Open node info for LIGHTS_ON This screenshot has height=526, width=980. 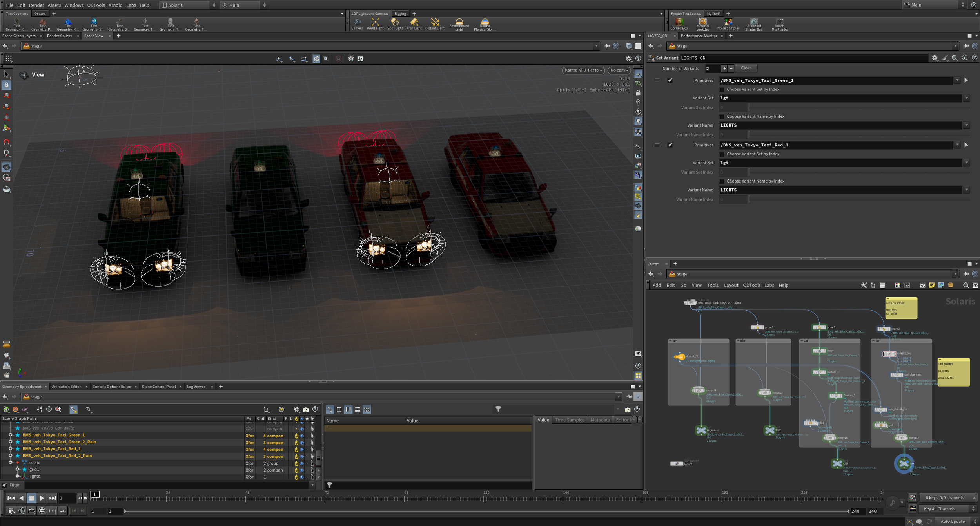pyautogui.click(x=965, y=58)
